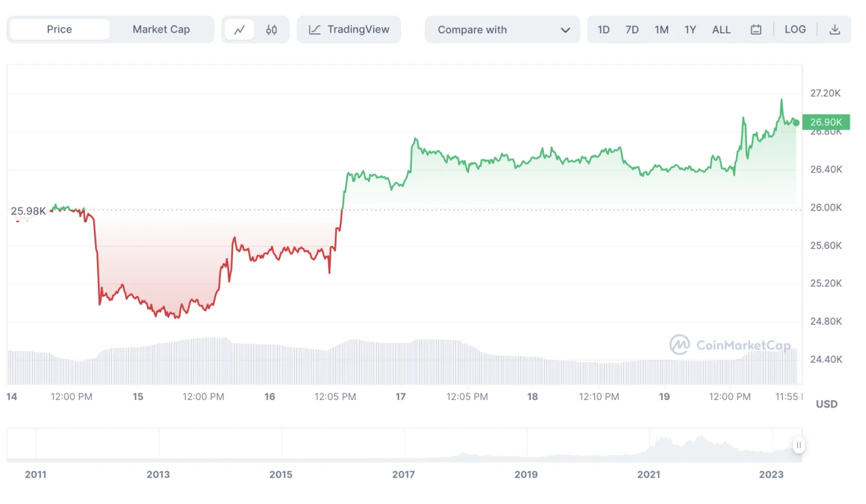Select the 1Y time range
This screenshot has height=504, width=866.
(x=690, y=30)
